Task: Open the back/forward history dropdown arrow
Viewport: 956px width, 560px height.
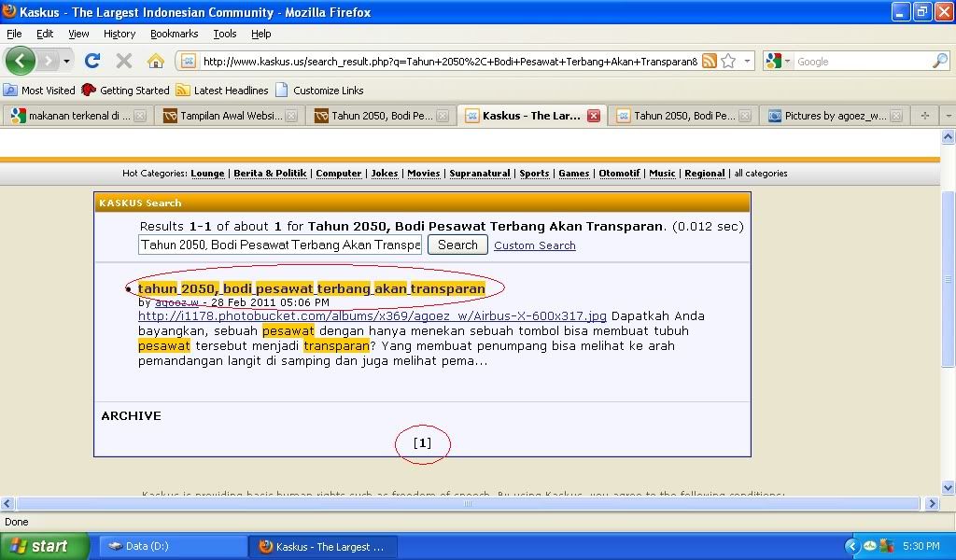Action: (66, 61)
